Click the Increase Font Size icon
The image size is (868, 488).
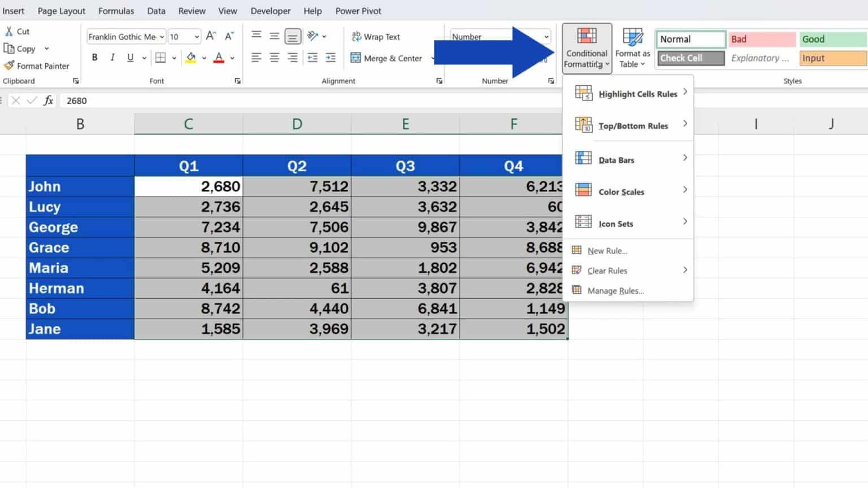pos(210,36)
